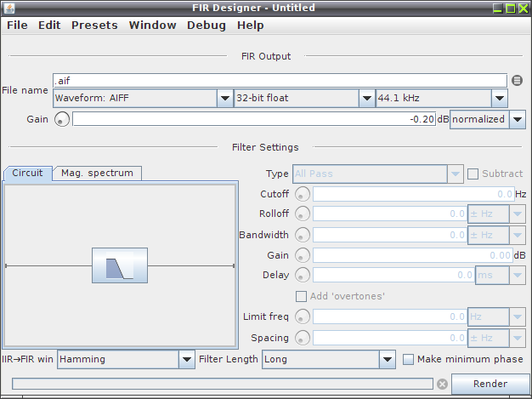Click the Spacing knob
Viewport: 532px width, 399px height.
pos(302,338)
